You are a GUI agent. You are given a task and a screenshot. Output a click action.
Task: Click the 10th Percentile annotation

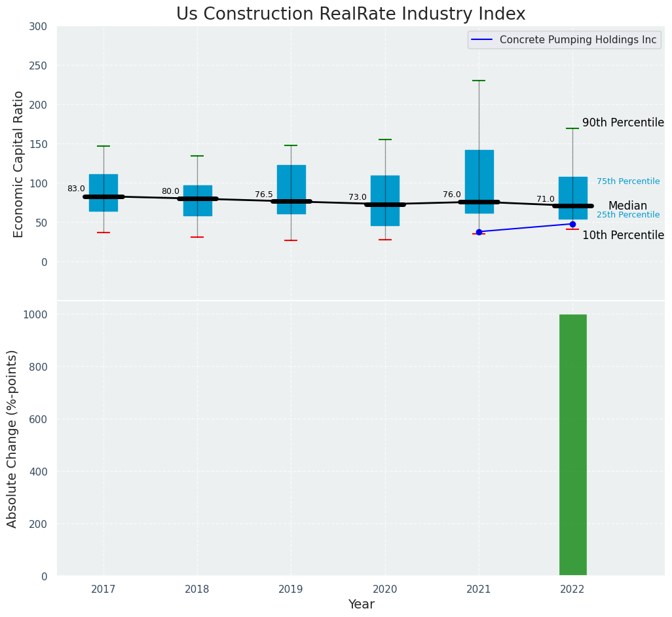(x=623, y=236)
